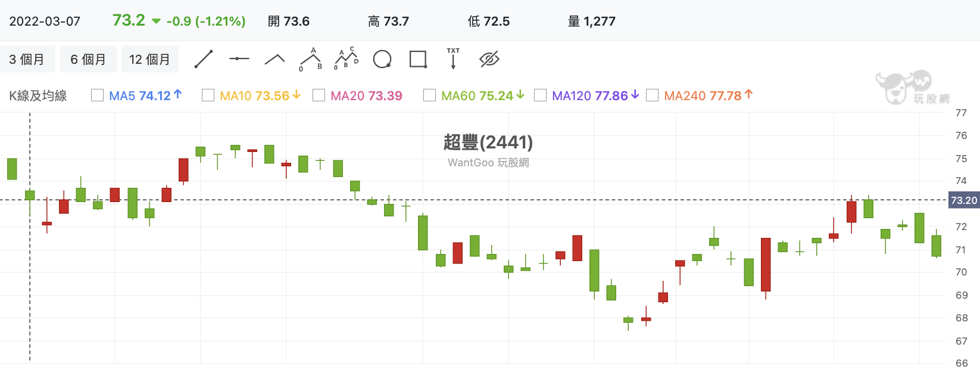Enable the MA60 moving average checkbox
Image resolution: width=980 pixels, height=372 pixels.
429,95
